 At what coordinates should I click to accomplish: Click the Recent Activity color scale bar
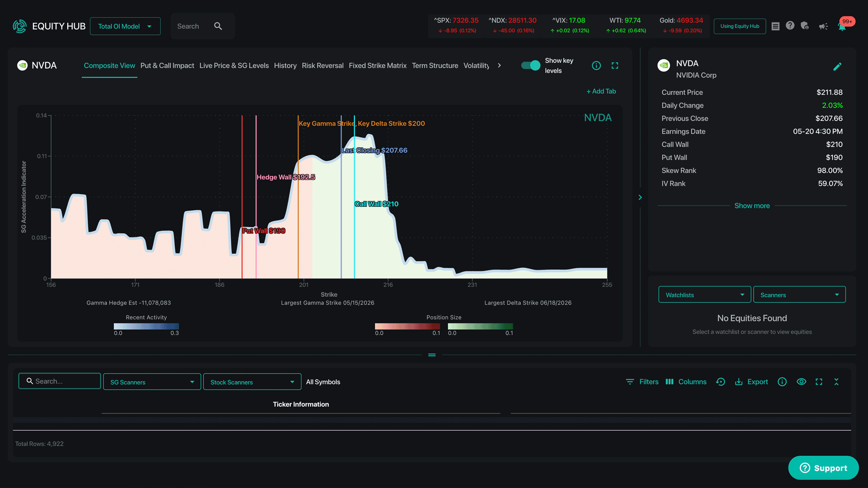[x=146, y=326]
